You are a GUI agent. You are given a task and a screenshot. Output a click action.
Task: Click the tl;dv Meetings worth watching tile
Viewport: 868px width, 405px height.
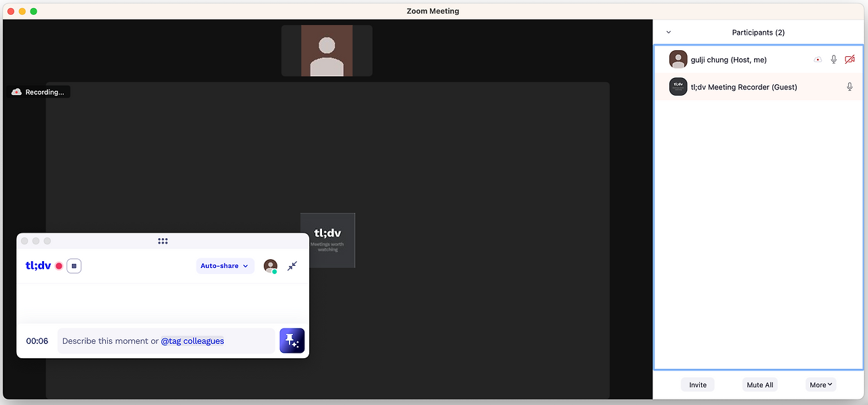pyautogui.click(x=328, y=240)
